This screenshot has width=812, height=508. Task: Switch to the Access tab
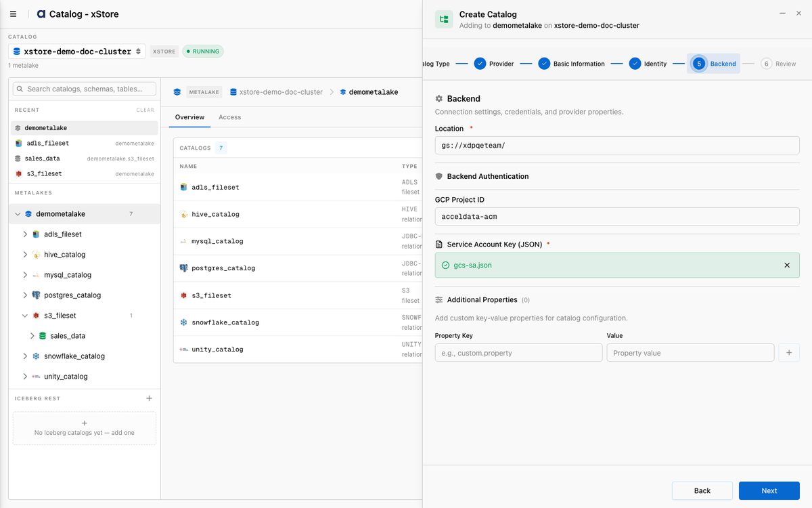coord(229,117)
